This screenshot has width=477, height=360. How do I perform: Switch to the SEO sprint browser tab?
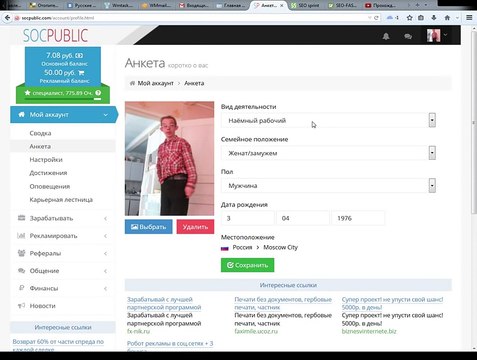coord(306,5)
